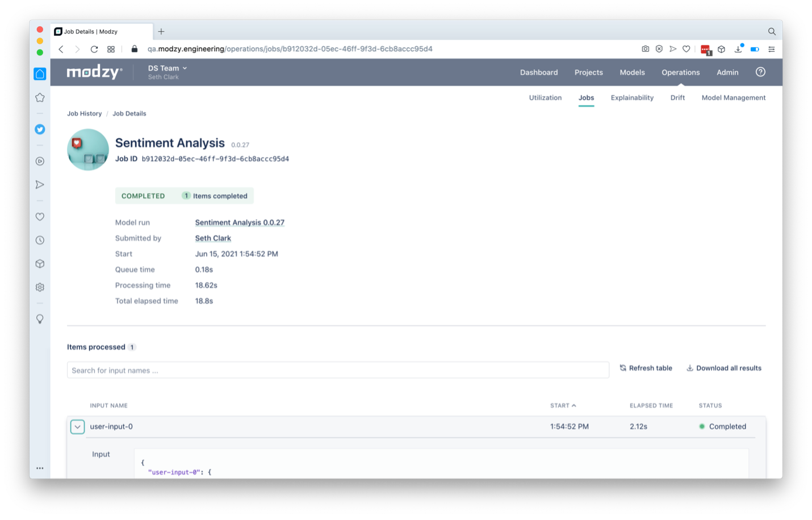Click the browser back arrow
This screenshot has height=520, width=812.
click(61, 49)
